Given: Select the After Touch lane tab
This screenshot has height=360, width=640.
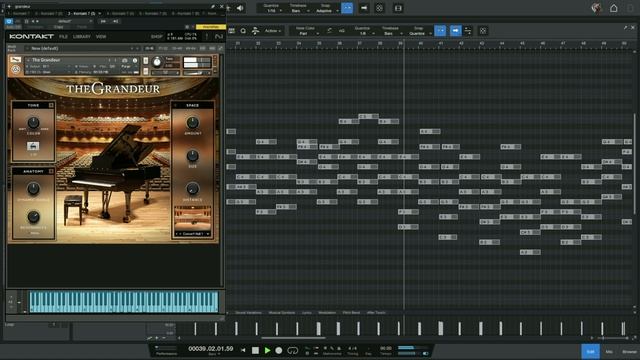Looking at the screenshot, I should [376, 313].
